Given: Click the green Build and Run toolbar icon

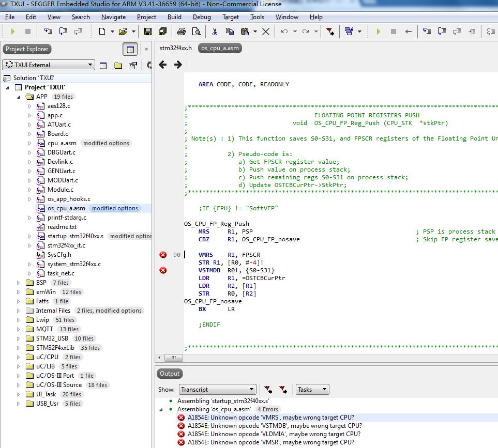Looking at the screenshot, I should pos(13,32).
